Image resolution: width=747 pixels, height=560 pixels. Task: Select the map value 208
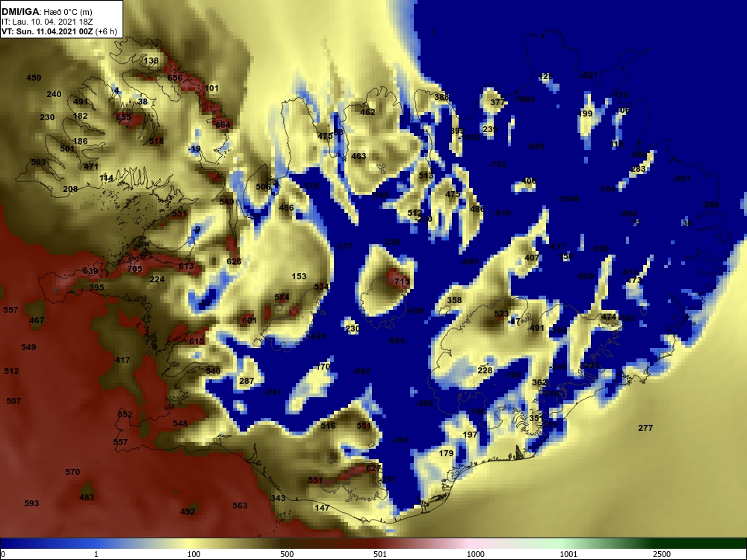70,189
